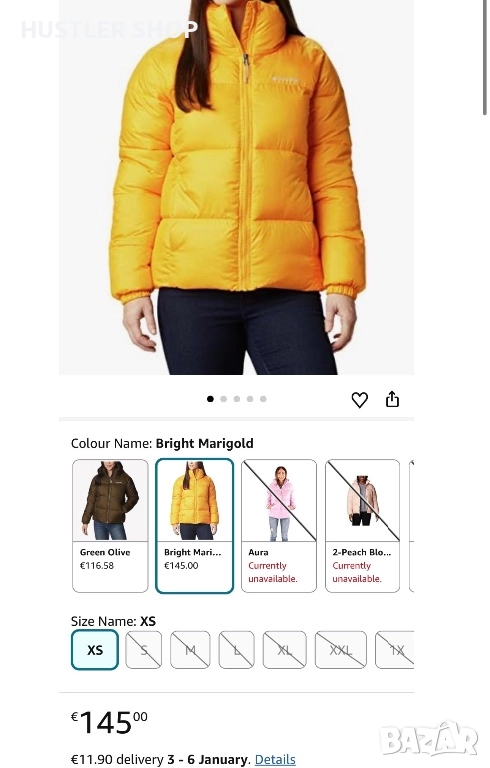Select the unavailable Aura colour option
Image resolution: width=490 pixels, height=768 pixels.
click(x=279, y=526)
